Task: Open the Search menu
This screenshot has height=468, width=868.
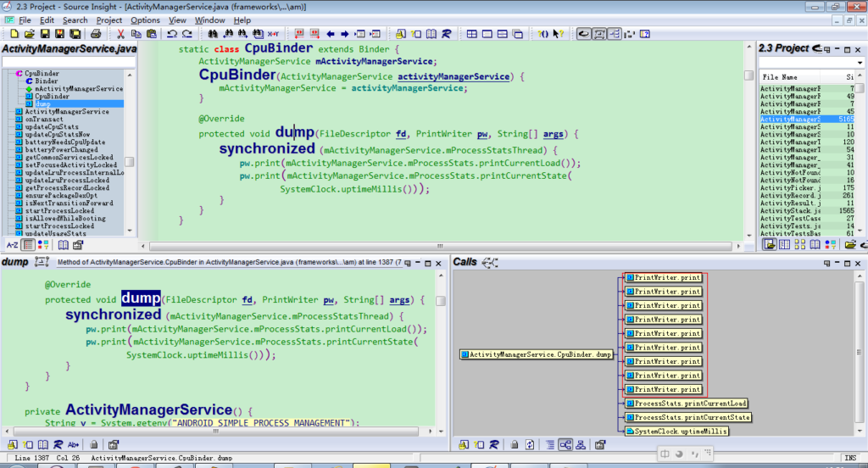Action: point(75,20)
